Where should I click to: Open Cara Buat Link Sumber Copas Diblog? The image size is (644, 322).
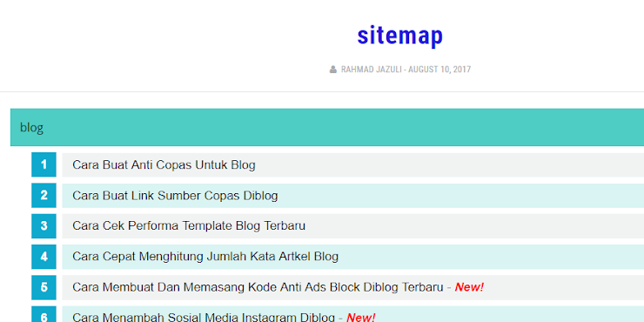[175, 196]
